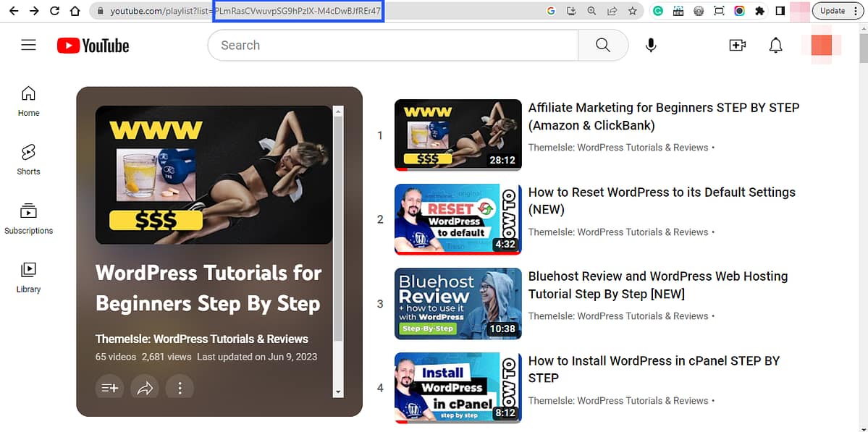Click the magnifying glass search button

(x=603, y=45)
